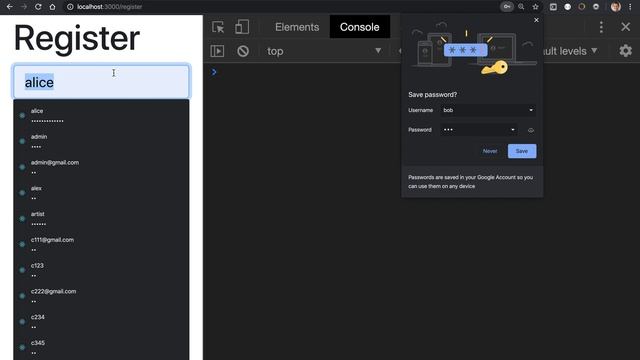Open the top JavaScript context dropdown

pyautogui.click(x=324, y=51)
